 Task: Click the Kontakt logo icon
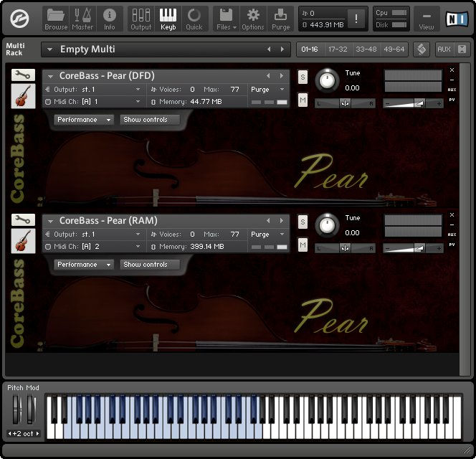(19, 19)
